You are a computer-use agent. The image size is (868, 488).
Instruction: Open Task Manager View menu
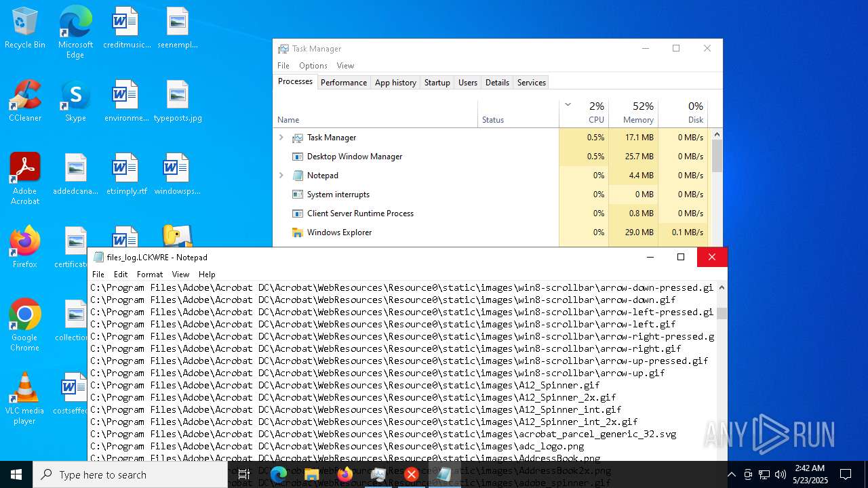(x=345, y=66)
